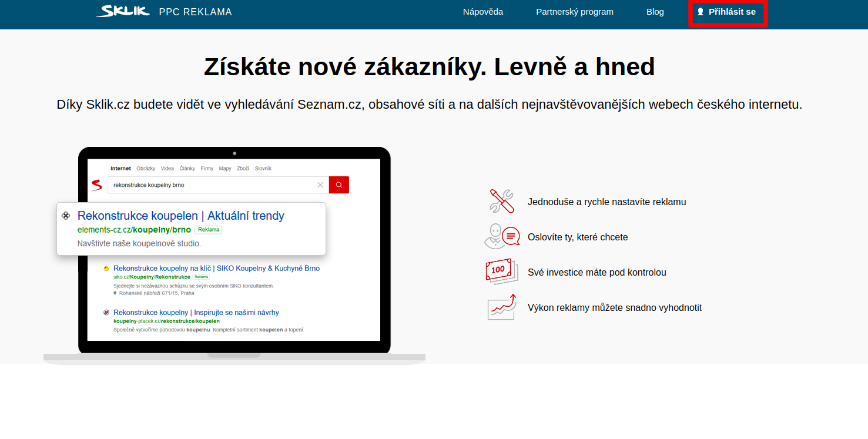Click text 'Výkon reklamy můžete snadno vyhodnotit'

pos(615,307)
